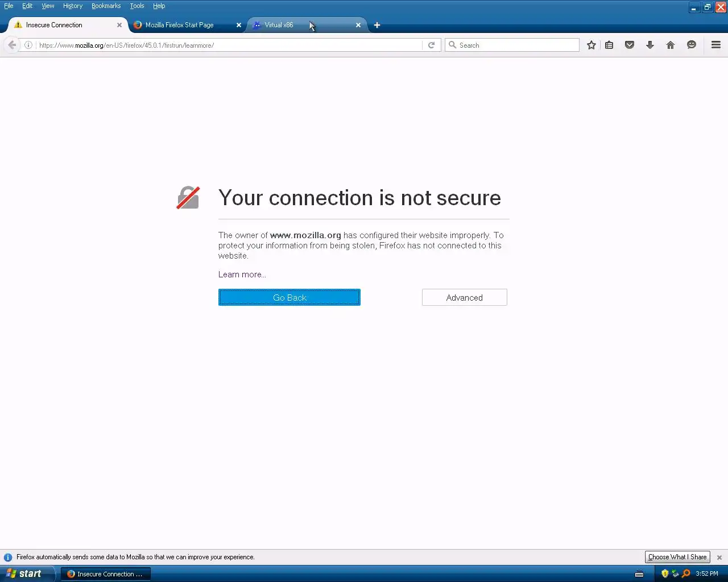The image size is (728, 582).
Task: Save to Pocket icon
Action: click(630, 45)
